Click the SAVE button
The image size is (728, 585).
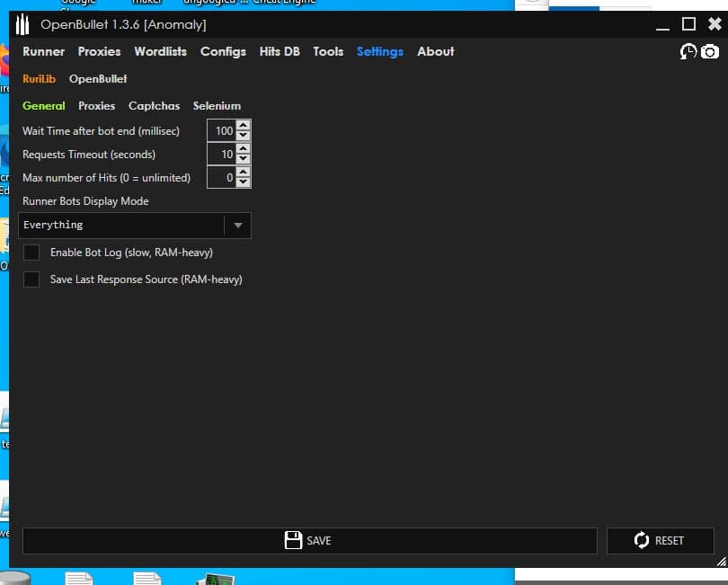[309, 541]
